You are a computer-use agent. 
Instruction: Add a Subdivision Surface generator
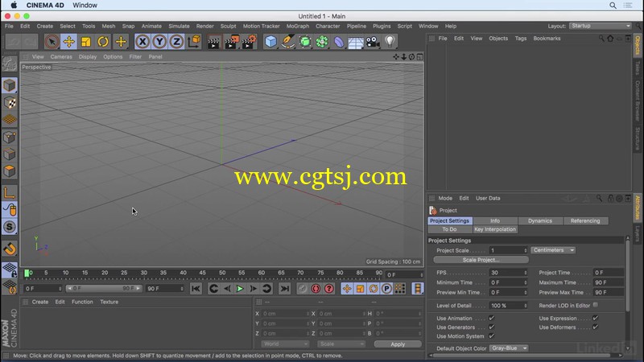point(305,42)
